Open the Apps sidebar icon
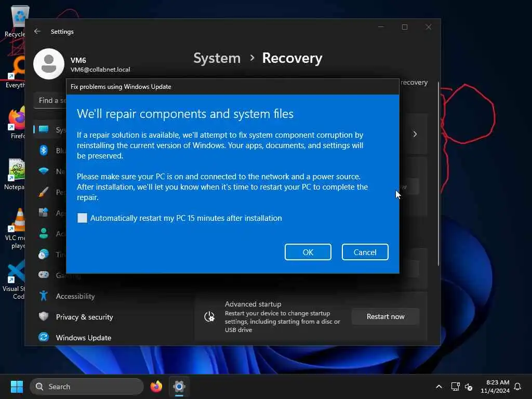 click(44, 212)
